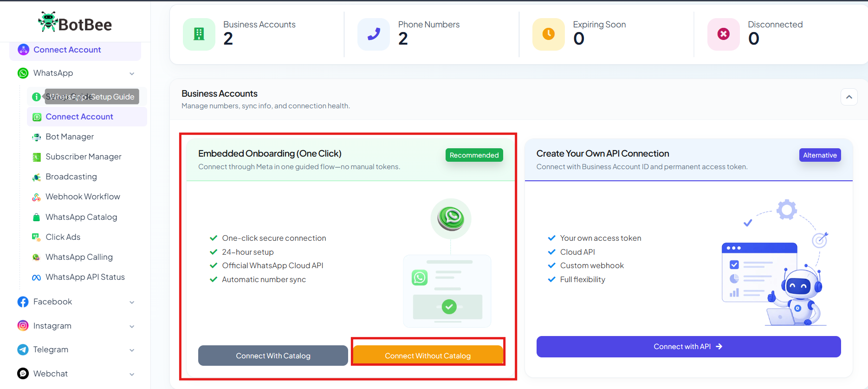Screen dimensions: 868x389
Task: Expand the Webchat menu chevron
Action: pos(132,374)
